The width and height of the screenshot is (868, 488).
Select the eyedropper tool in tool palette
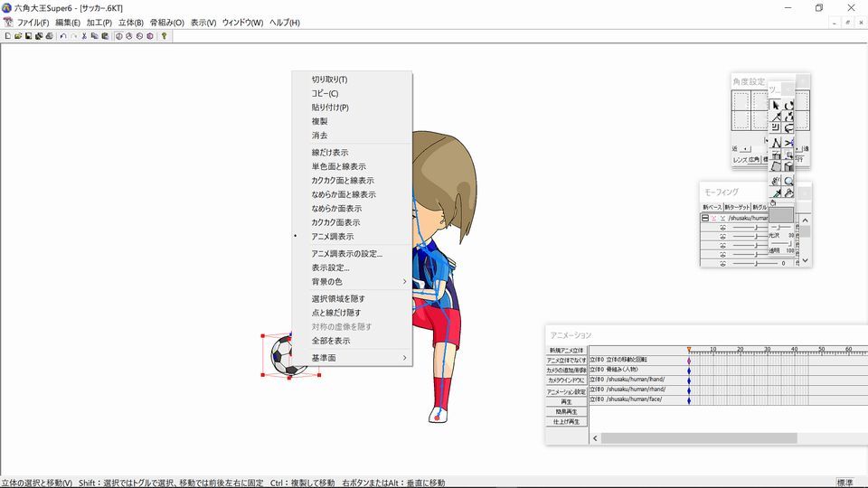[776, 192]
